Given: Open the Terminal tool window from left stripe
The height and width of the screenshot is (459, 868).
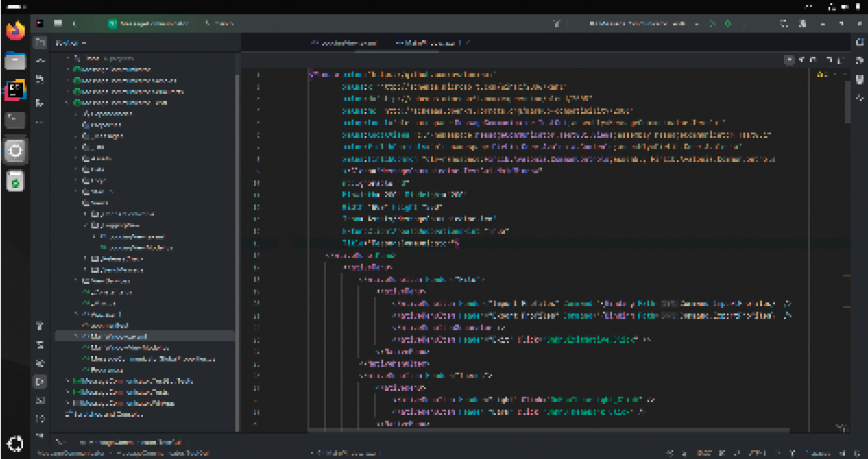Looking at the screenshot, I should pyautogui.click(x=40, y=400).
